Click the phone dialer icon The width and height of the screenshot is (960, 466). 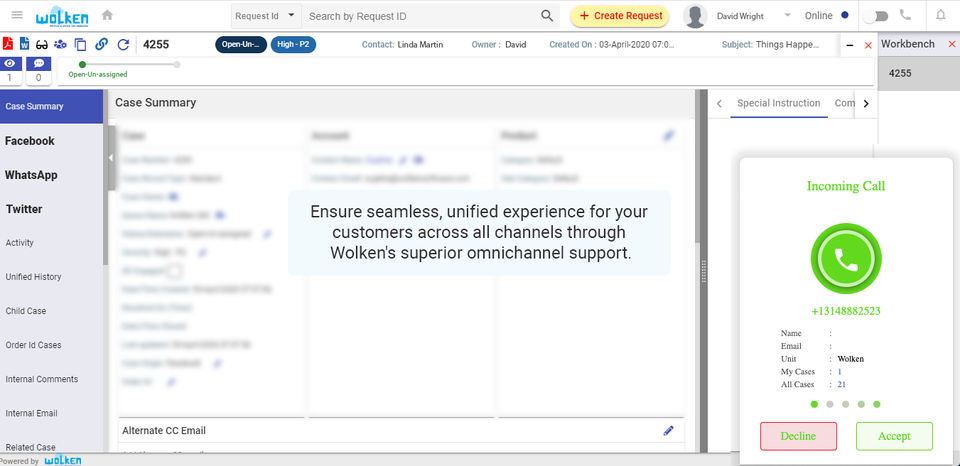tap(905, 15)
